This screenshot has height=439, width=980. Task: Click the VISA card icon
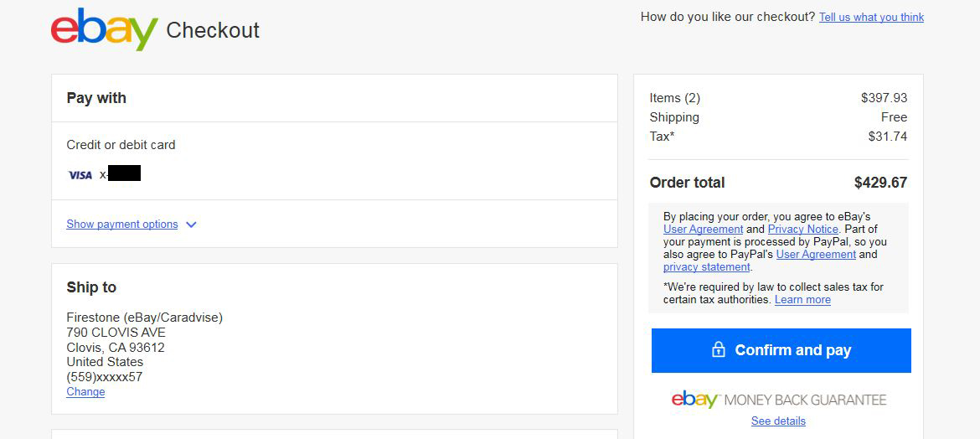(x=80, y=175)
